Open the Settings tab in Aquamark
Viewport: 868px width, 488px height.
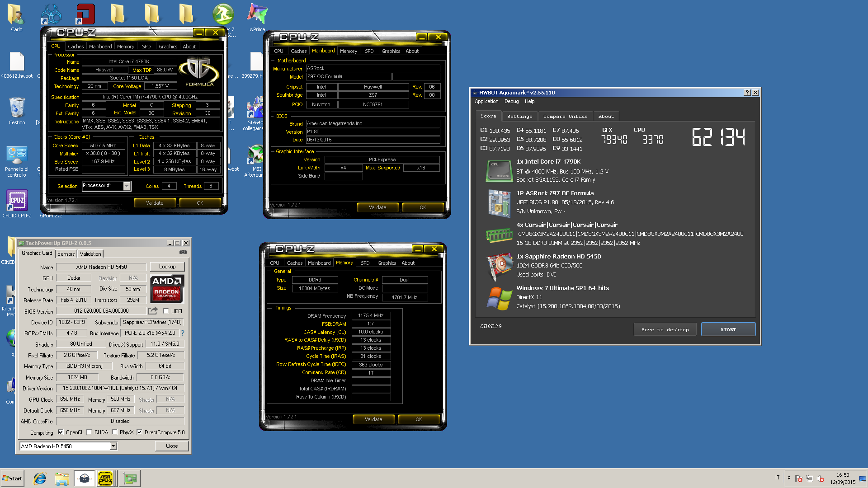pos(519,116)
